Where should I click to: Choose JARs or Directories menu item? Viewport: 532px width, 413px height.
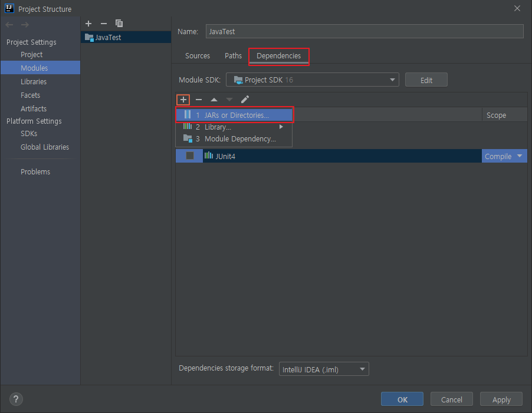coord(234,115)
